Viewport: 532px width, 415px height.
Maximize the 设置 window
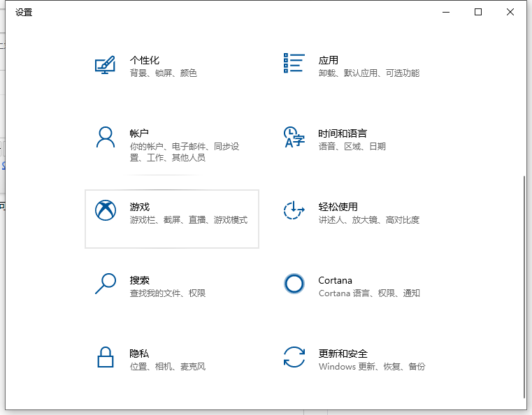[478, 12]
